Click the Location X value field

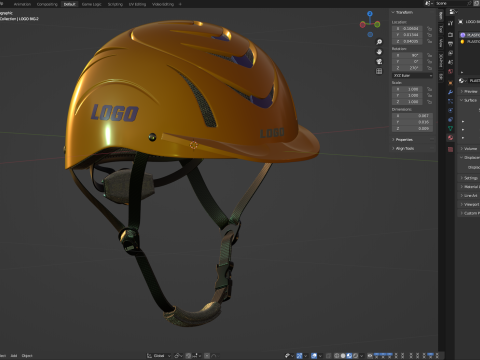click(x=407, y=29)
